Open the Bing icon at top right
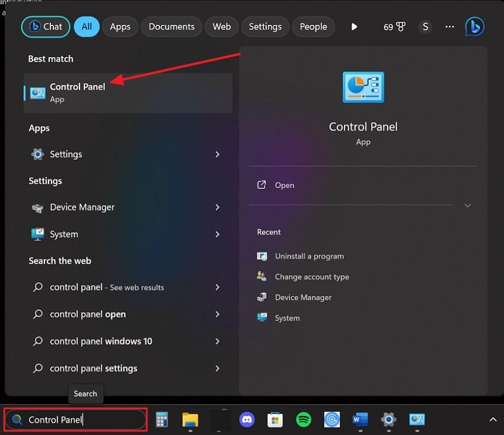Screen dimensions: 504x435 [474, 27]
